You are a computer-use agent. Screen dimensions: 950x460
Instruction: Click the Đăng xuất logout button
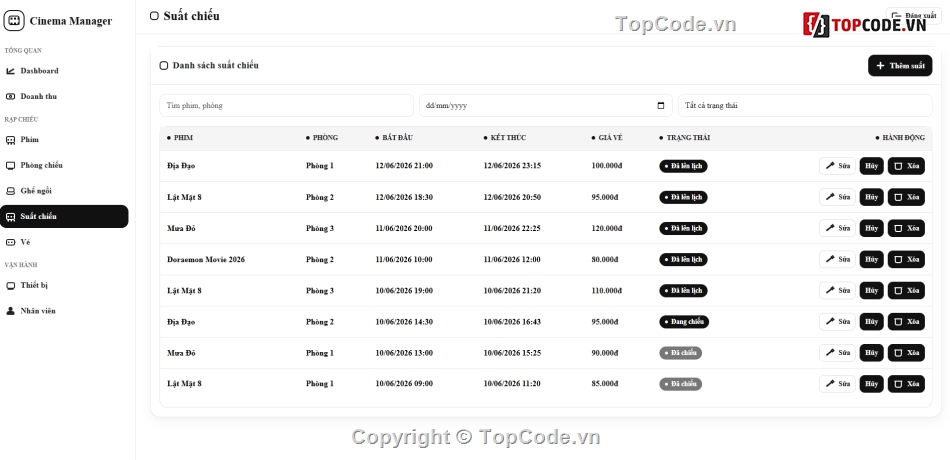coord(914,16)
